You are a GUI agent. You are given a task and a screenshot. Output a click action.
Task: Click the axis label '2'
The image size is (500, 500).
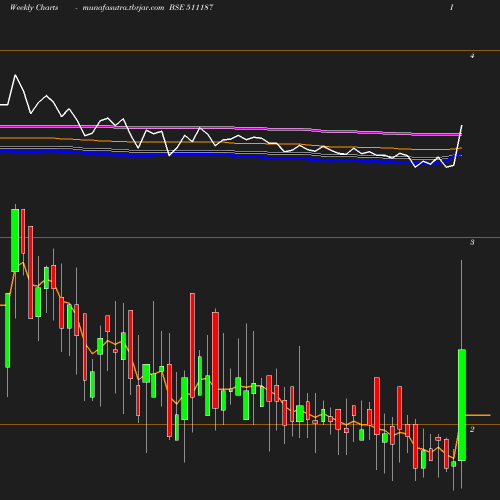472,429
